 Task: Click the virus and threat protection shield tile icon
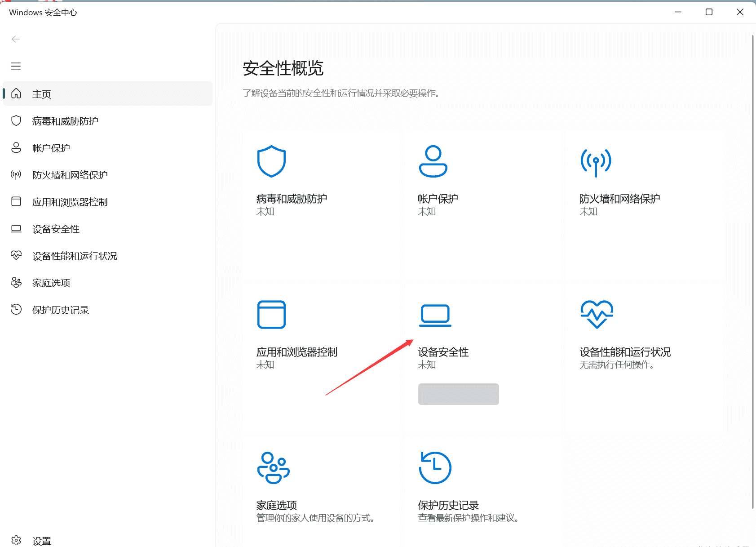[x=271, y=161]
